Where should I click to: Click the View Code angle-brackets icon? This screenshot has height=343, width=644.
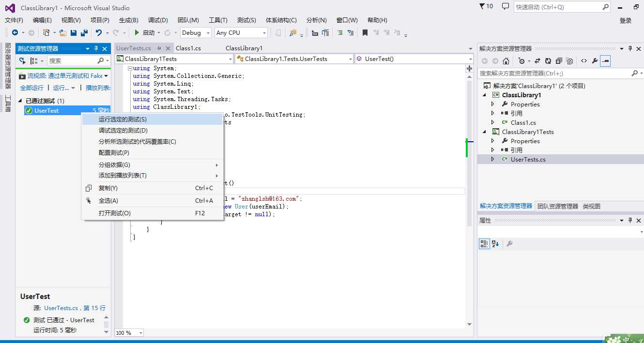pos(584,61)
